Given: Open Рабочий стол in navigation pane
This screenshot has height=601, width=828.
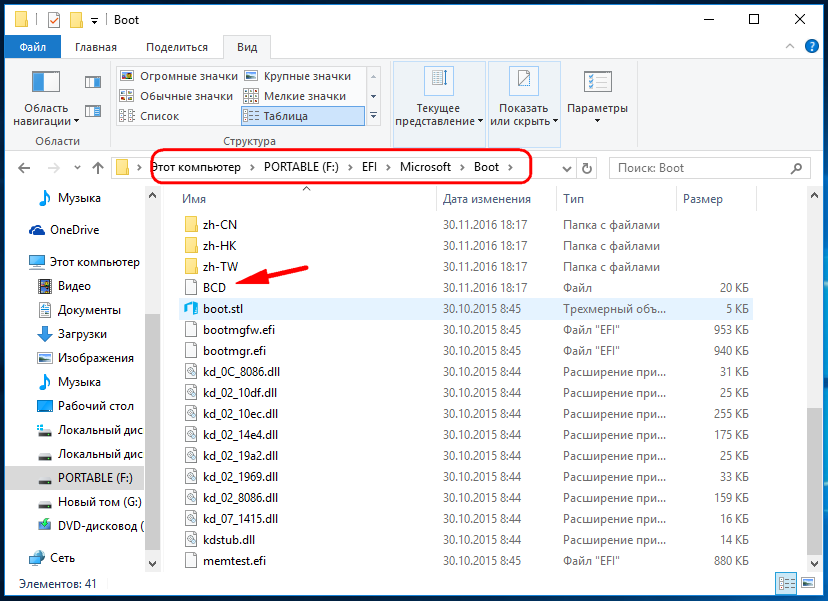Looking at the screenshot, I should (x=86, y=406).
